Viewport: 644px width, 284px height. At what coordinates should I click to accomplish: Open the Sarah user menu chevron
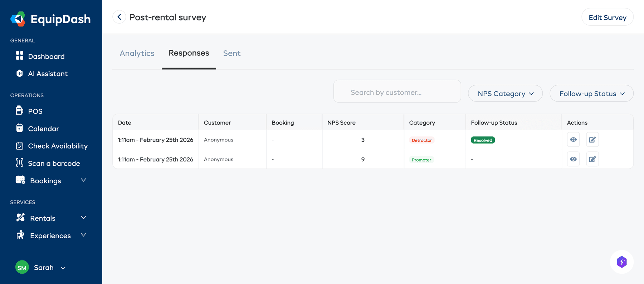63,268
